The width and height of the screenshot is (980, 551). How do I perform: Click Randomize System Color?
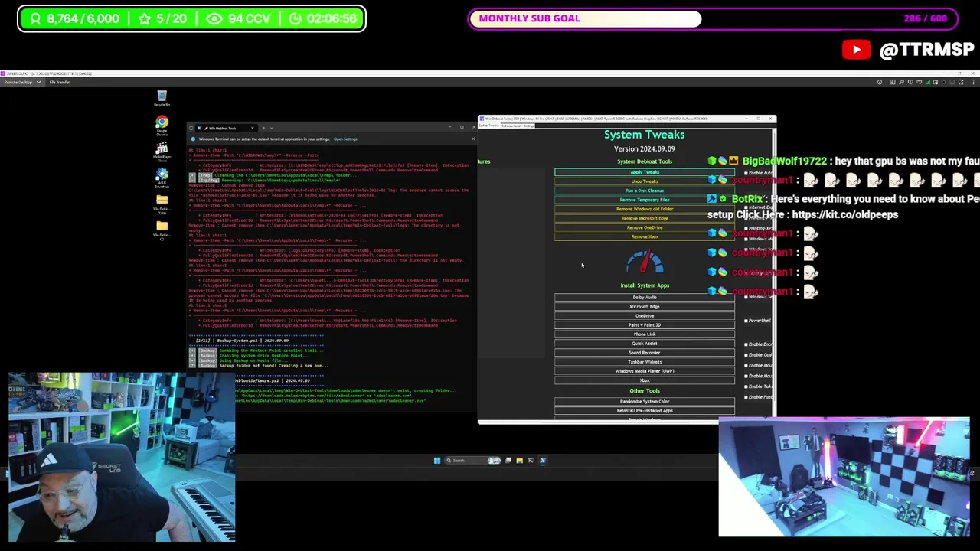645,402
